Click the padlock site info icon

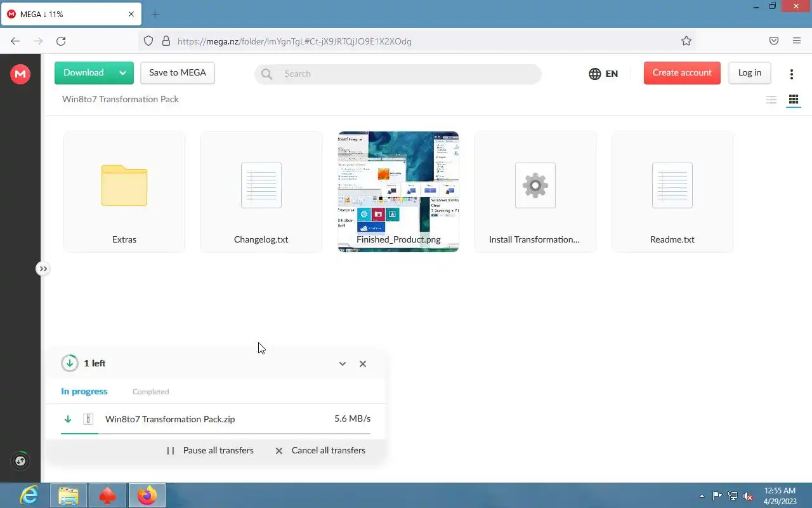(166, 41)
